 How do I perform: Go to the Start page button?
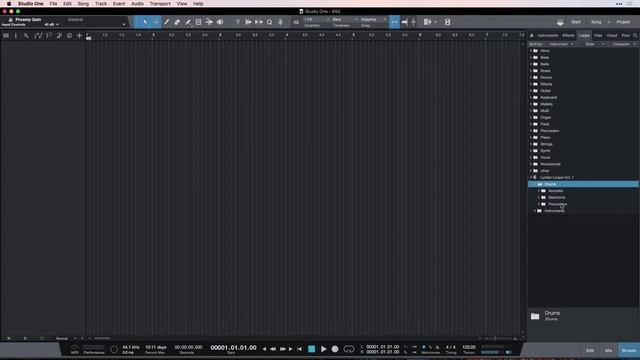pyautogui.click(x=576, y=22)
